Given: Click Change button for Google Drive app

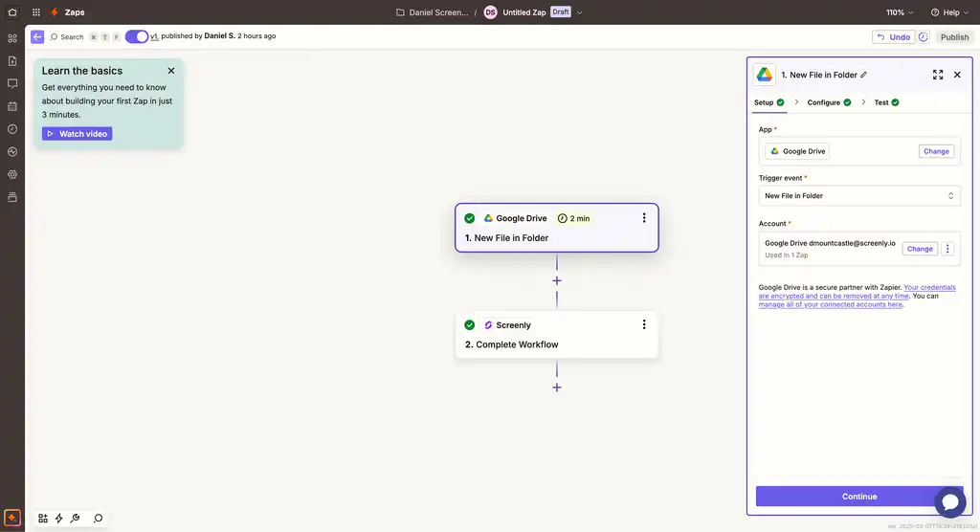Looking at the screenshot, I should tap(936, 151).
